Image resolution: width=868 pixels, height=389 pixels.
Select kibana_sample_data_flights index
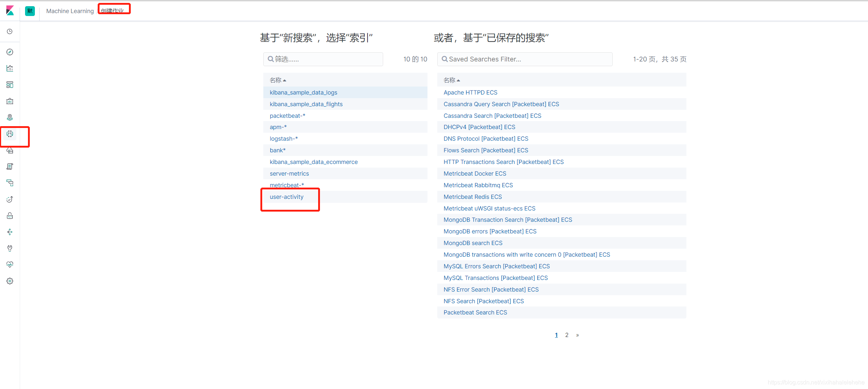(x=306, y=104)
